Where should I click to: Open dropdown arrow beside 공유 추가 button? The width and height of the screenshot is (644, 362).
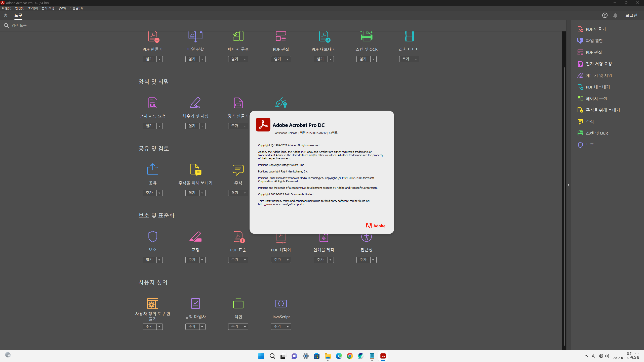point(159,193)
